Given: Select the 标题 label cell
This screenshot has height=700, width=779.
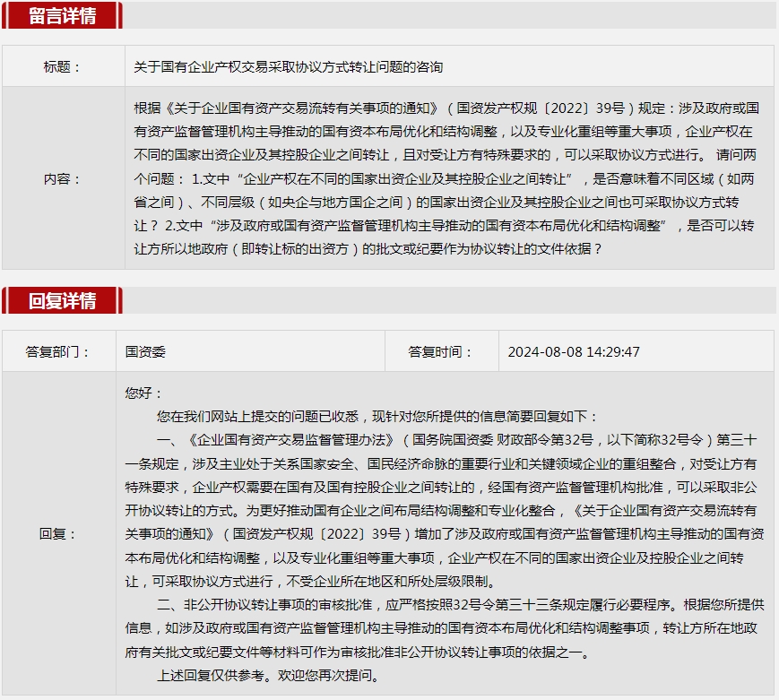Looking at the screenshot, I should (63, 66).
